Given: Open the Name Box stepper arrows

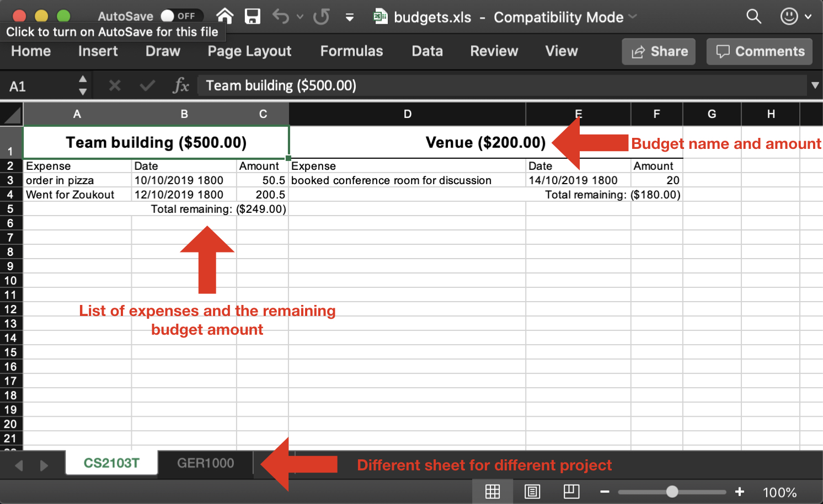Looking at the screenshot, I should (83, 86).
